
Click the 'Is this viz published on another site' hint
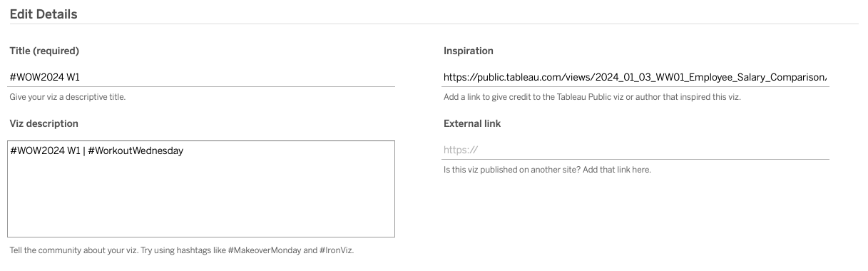click(547, 170)
